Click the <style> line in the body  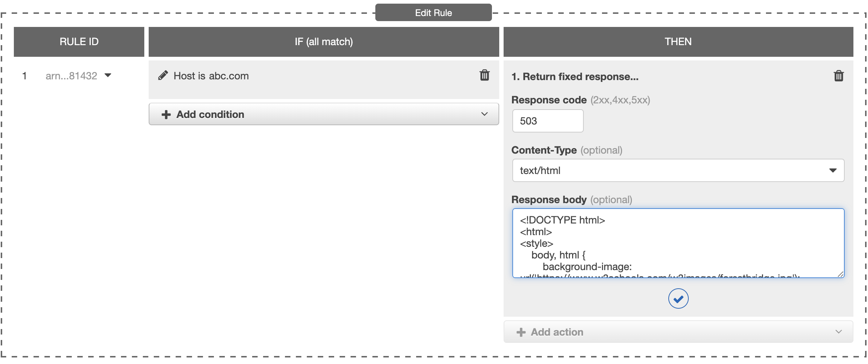[536, 243]
